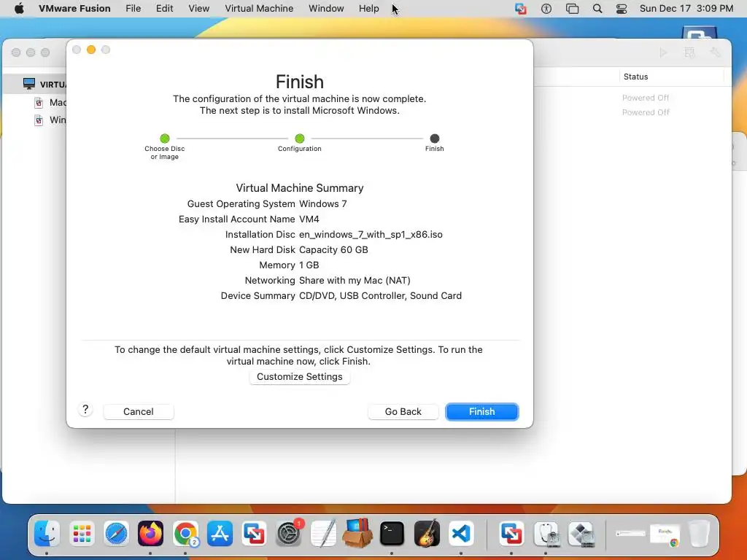Click the Windows 7 guest OS value
Viewport: 747px width, 560px height.
(x=323, y=204)
